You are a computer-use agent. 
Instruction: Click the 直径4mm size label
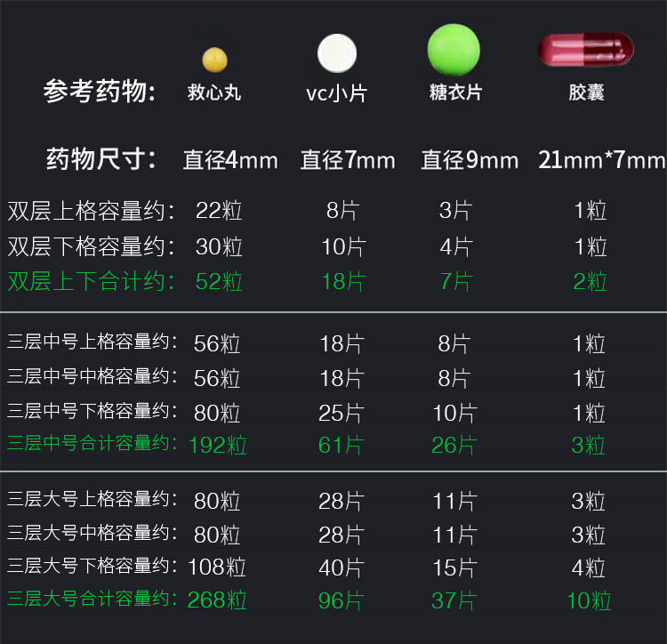coord(230,161)
